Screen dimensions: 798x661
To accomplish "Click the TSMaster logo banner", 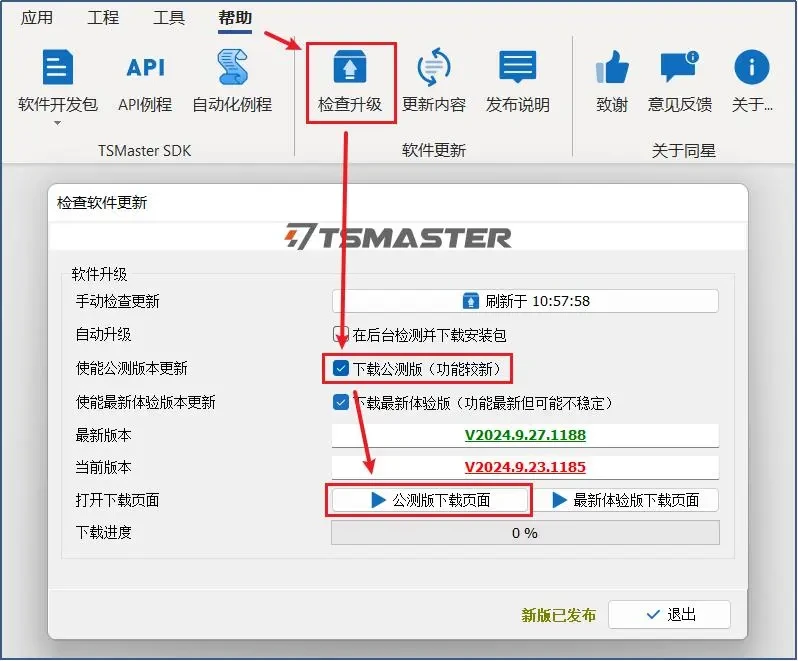I will [398, 237].
